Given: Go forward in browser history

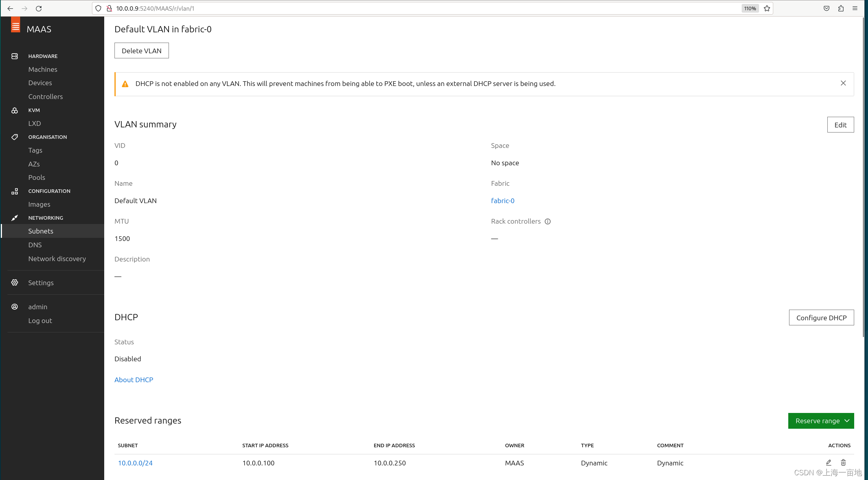Looking at the screenshot, I should [24, 8].
